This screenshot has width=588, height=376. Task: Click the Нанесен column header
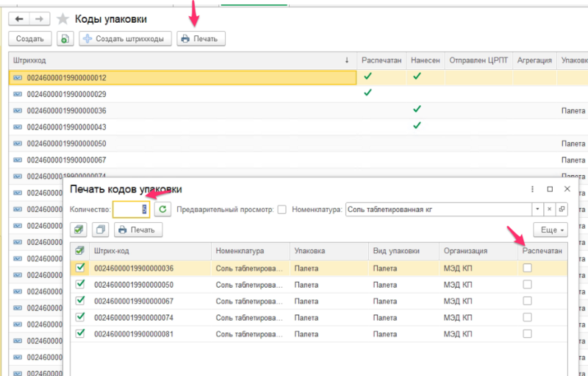click(426, 60)
